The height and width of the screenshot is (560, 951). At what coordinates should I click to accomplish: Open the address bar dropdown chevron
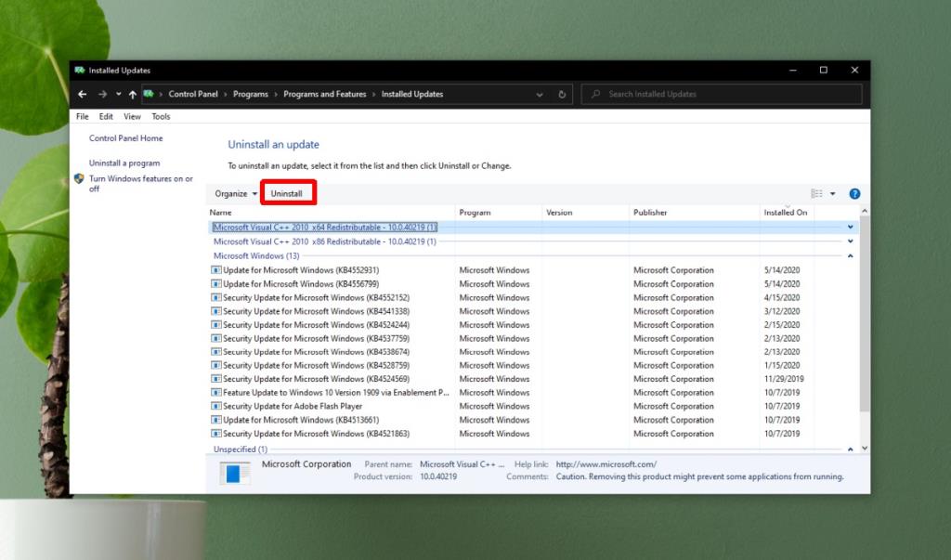tap(539, 94)
